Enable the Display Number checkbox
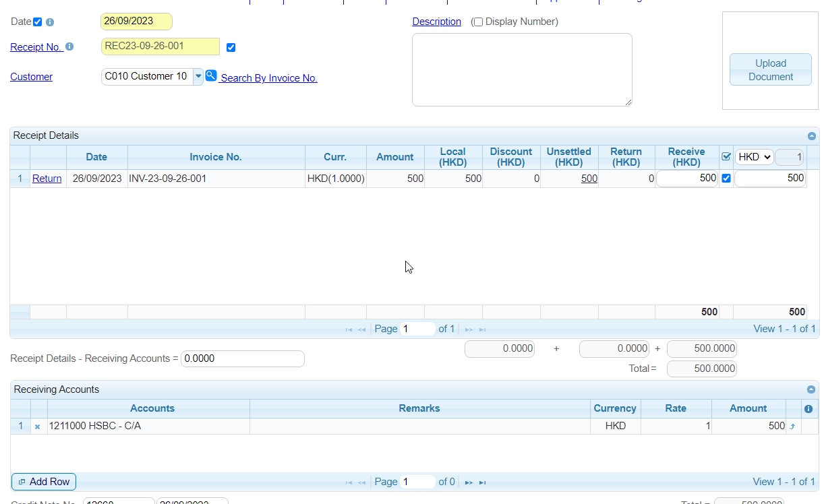822x504 pixels. 478,22
